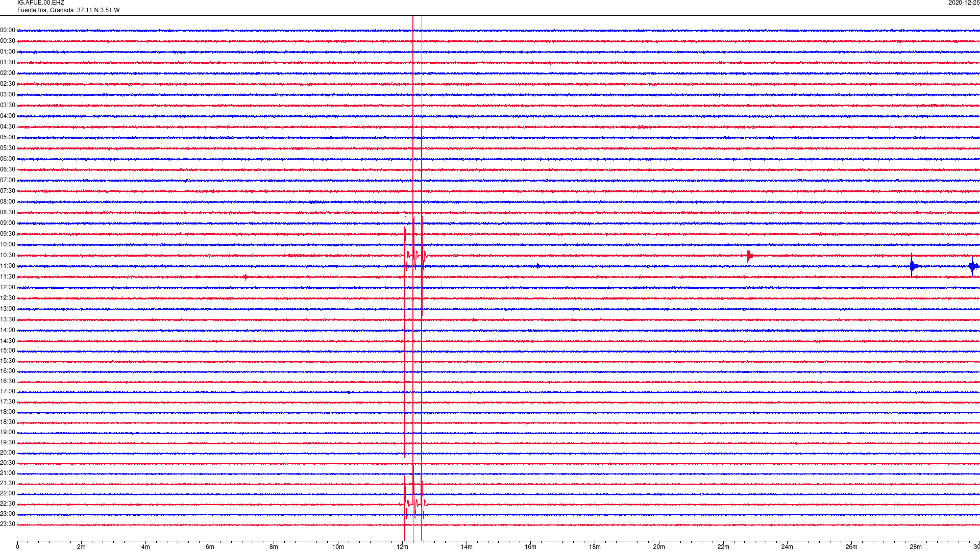Click the small red event near 7m on 11:30 trace
980x551 pixels.
246,278
